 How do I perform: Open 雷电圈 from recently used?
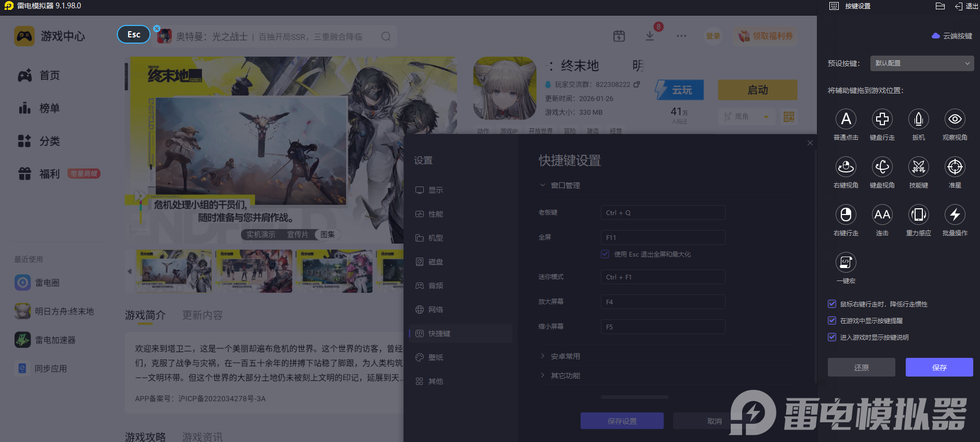(37, 283)
